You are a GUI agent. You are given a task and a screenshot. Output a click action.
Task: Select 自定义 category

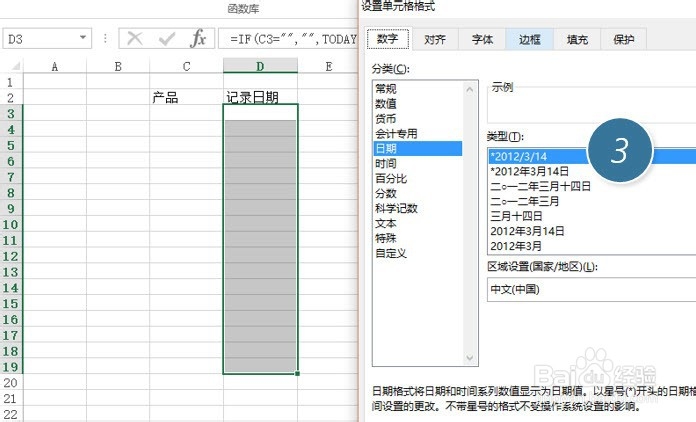[391, 253]
